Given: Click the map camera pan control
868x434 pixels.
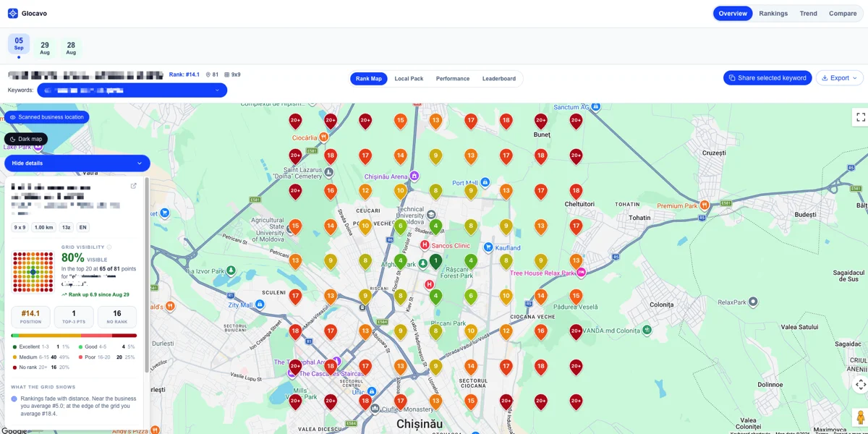Looking at the screenshot, I should click(x=860, y=384).
